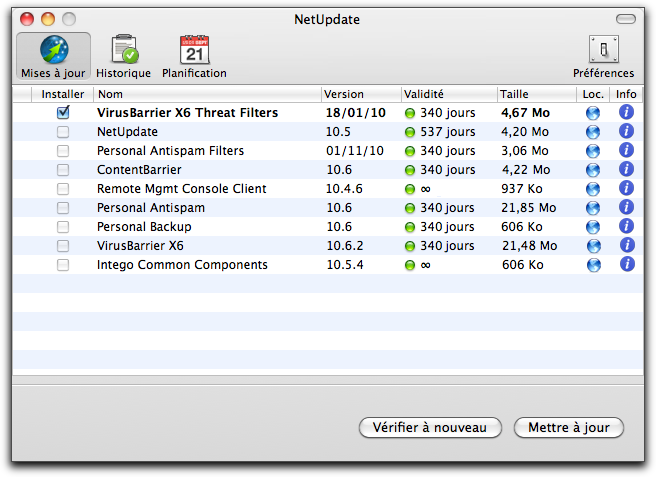Image resolution: width=656 pixels, height=477 pixels.
Task: Select the NetUpdate name cell
Action: [127, 132]
